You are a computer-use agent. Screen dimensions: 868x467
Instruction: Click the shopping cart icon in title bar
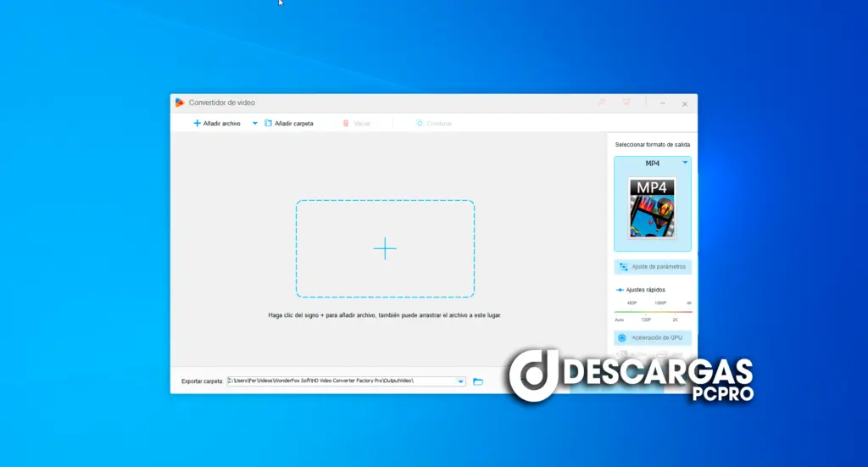626,103
